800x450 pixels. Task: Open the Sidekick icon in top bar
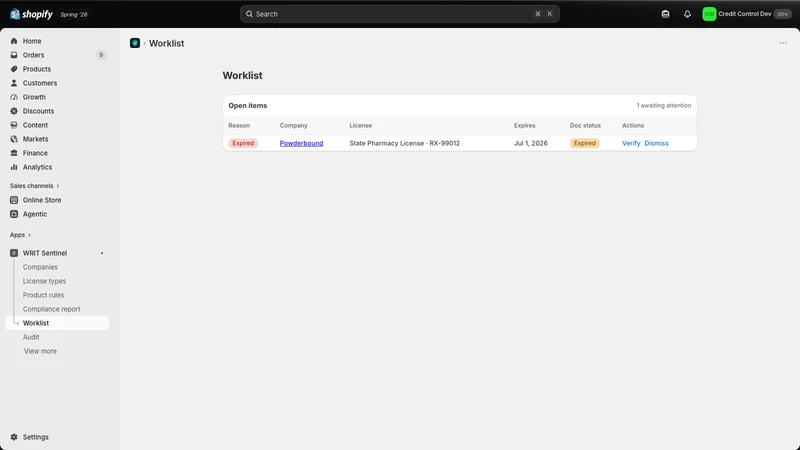tap(665, 14)
